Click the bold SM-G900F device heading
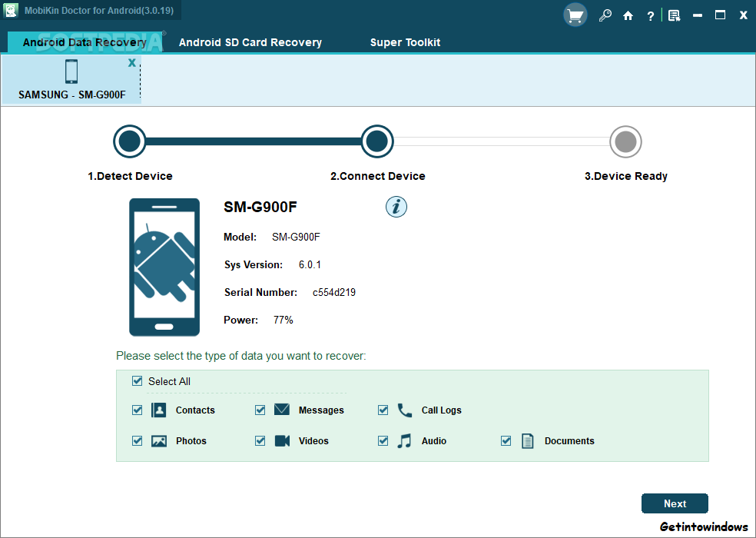This screenshot has height=538, width=756. pyautogui.click(x=260, y=207)
